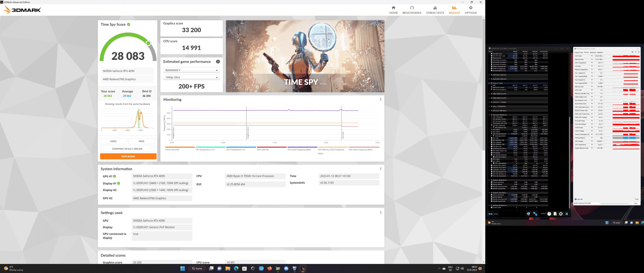Click the GPU-Z screenshot camera icon
The width and height of the screenshot is (644, 273).
point(632,52)
